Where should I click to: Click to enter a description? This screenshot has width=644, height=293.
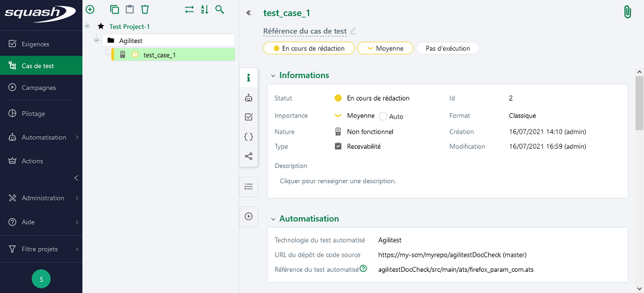coord(338,181)
